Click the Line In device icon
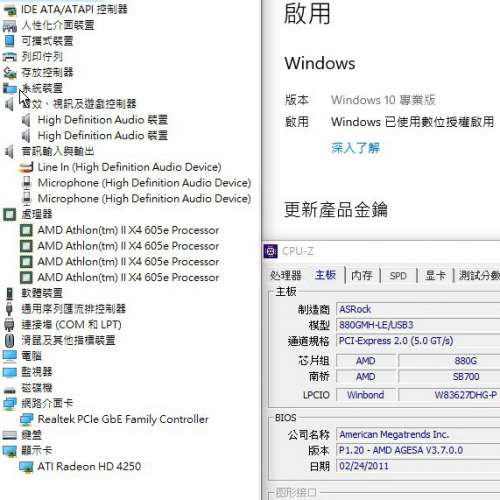Screen dimensions: 500x500 pos(26,167)
